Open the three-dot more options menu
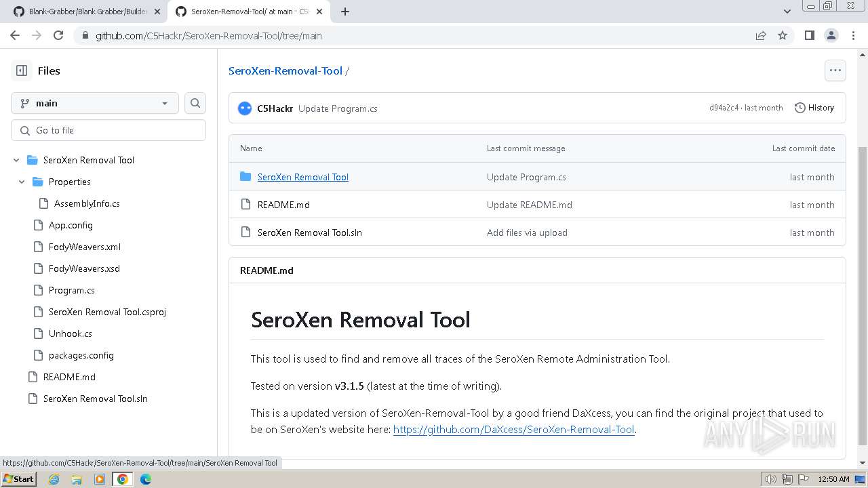 [835, 70]
